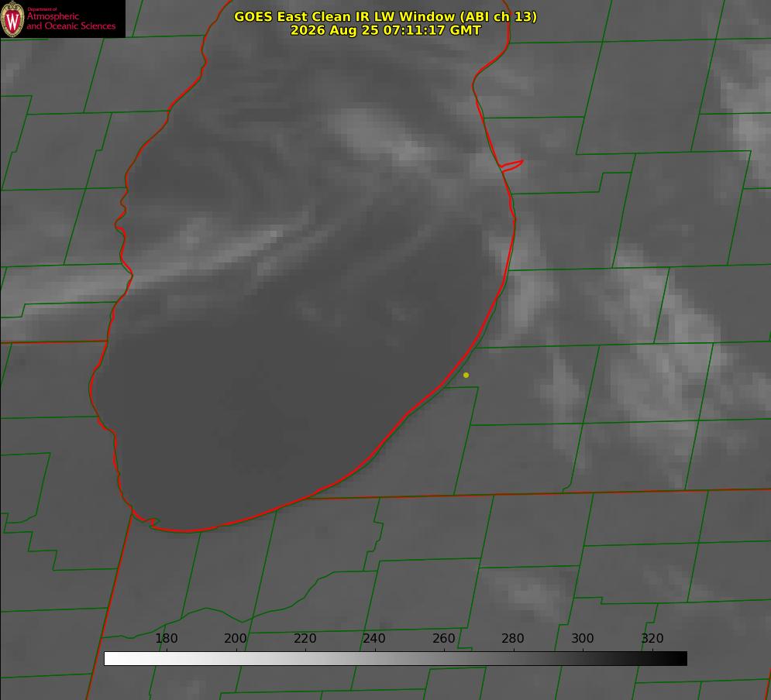Click the GOES East Clean IR title
This screenshot has width=771, height=700.
(386, 16)
